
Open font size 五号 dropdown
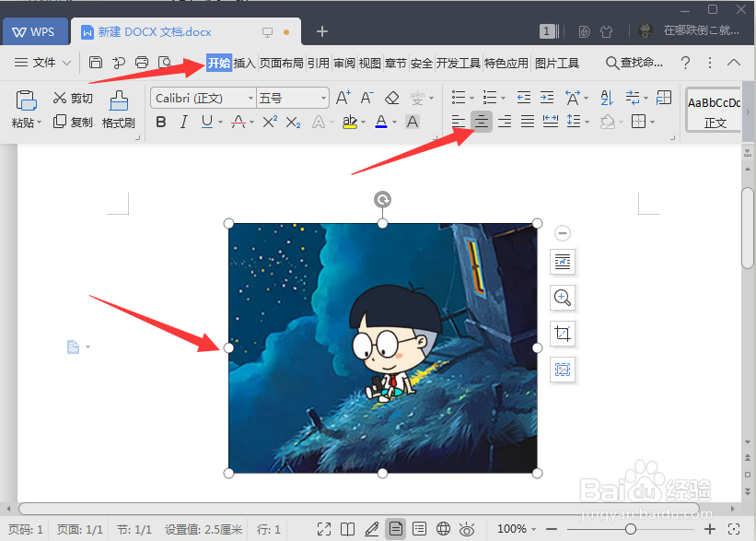(323, 98)
